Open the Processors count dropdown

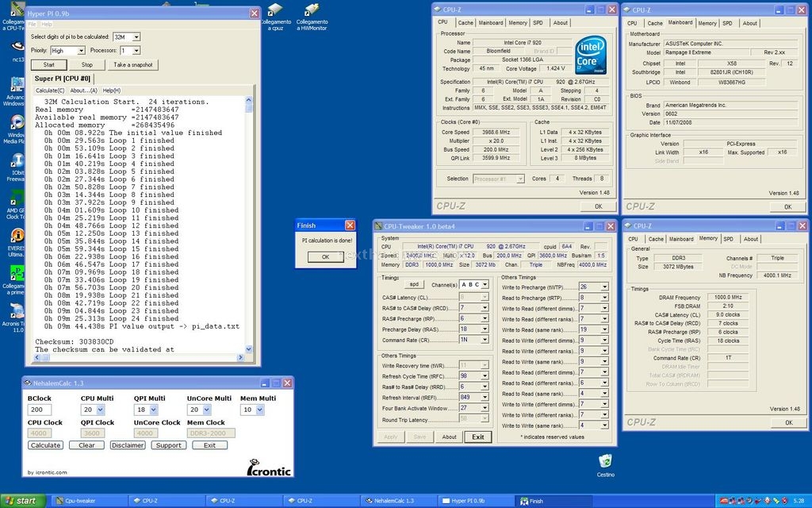pos(136,51)
